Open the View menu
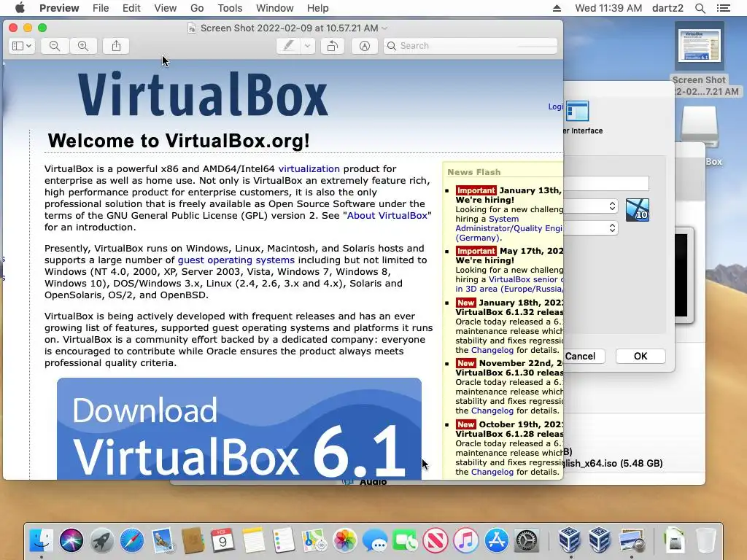The width and height of the screenshot is (747, 560). (166, 8)
